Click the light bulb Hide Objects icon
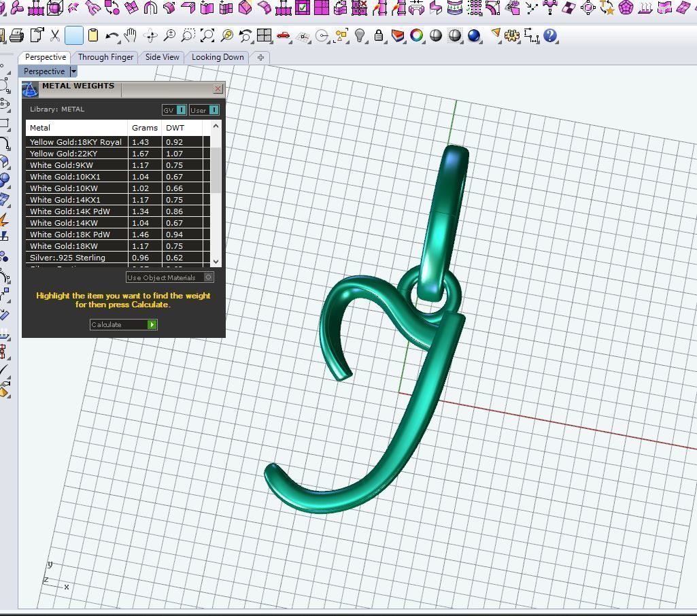Viewport: 697px width, 616px height. tap(360, 35)
